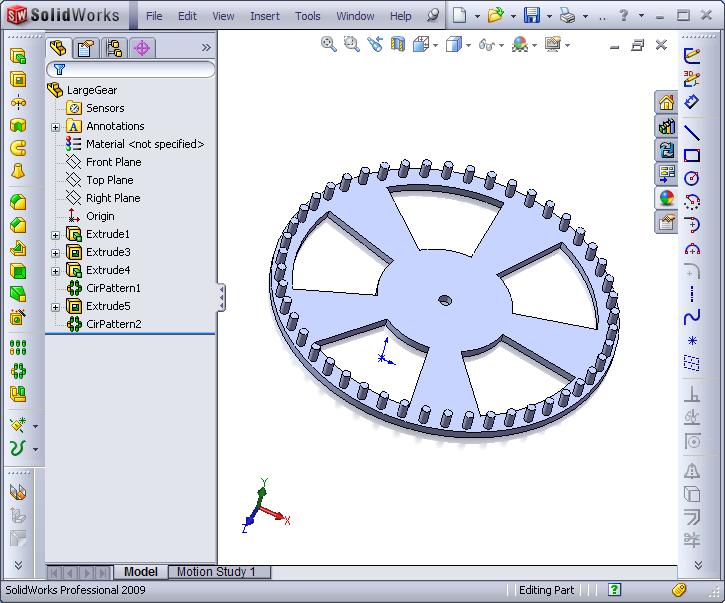Open the Hide/Show Items dropdown
725x603 pixels.
click(502, 45)
